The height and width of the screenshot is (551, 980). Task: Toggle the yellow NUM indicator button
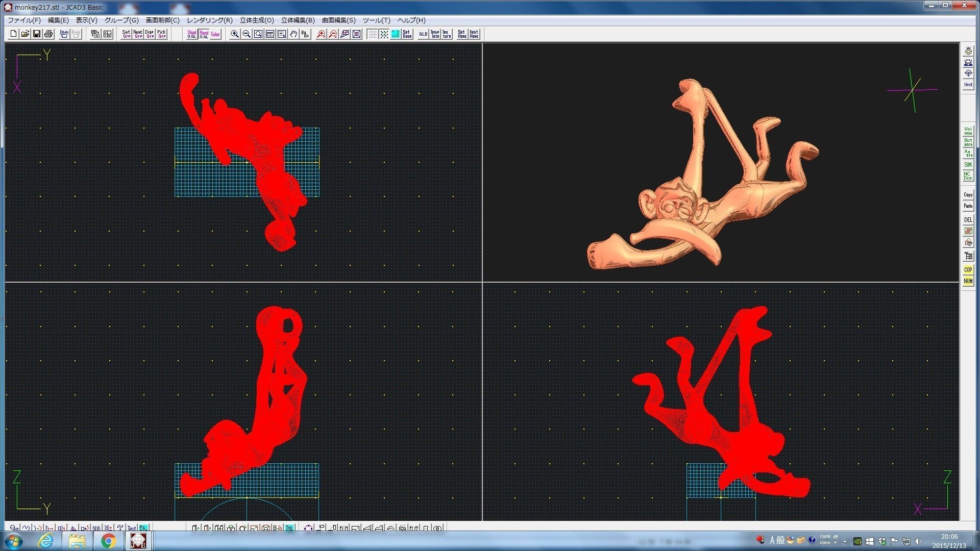click(968, 281)
